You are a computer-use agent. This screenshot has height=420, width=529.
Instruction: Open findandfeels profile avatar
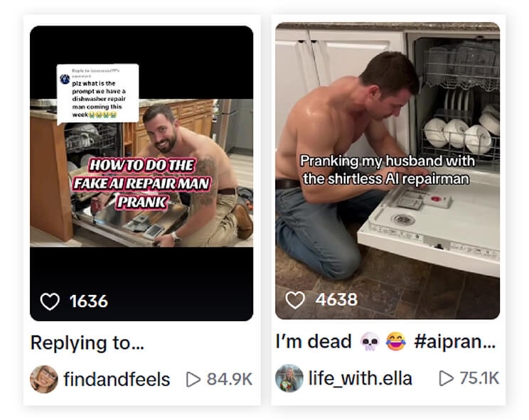point(44,379)
